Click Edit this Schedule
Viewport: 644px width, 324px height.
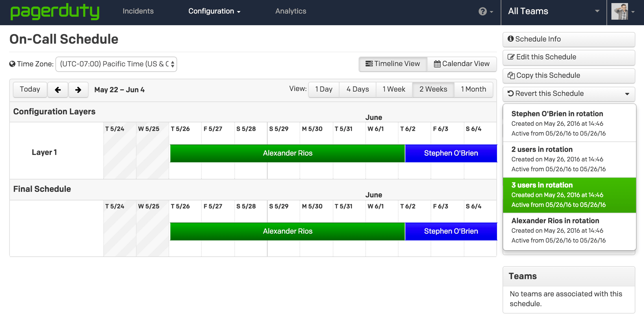pyautogui.click(x=569, y=57)
